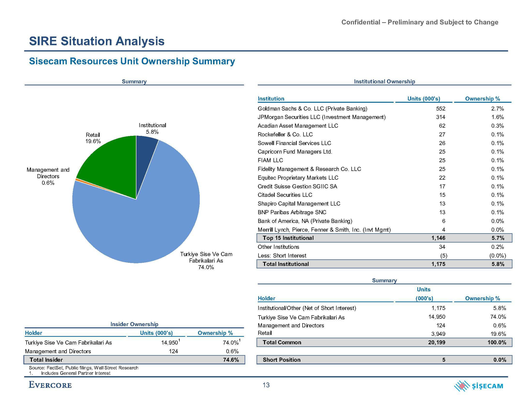Image resolution: width=532 pixels, height=411 pixels.
Task: Click the 'Confidential – Preliminary and Subject to Change' header
Action: [420, 22]
